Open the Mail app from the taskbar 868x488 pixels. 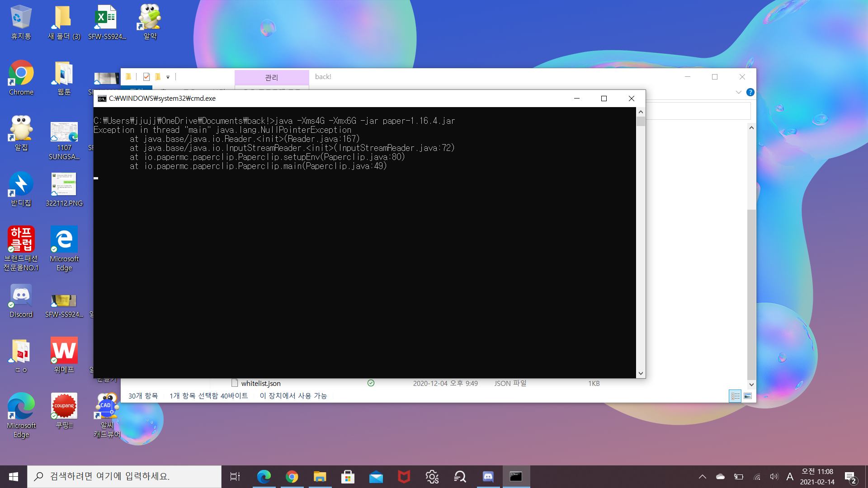pyautogui.click(x=376, y=477)
